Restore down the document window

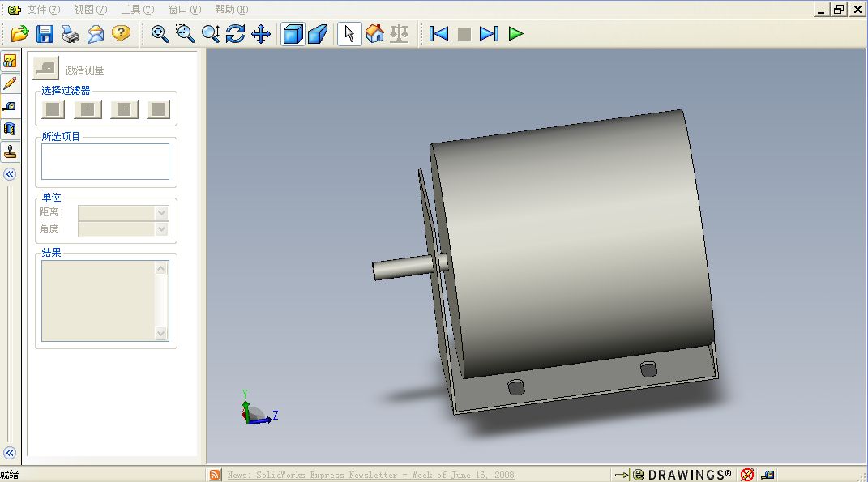pyautogui.click(x=839, y=10)
